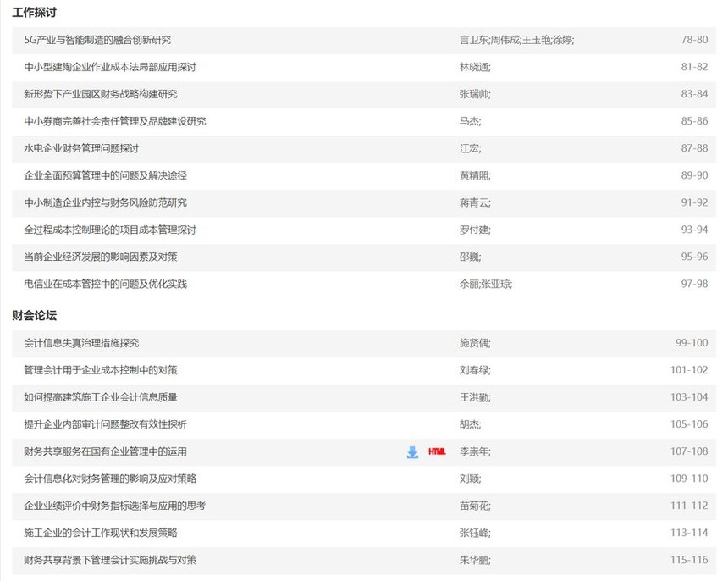Select author 朱华鹏

coord(475,560)
